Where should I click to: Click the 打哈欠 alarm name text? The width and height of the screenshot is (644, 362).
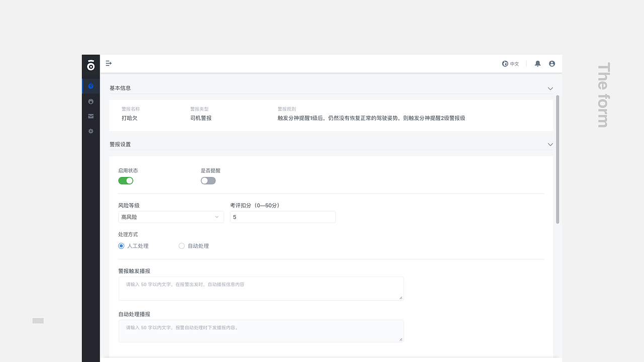[129, 118]
